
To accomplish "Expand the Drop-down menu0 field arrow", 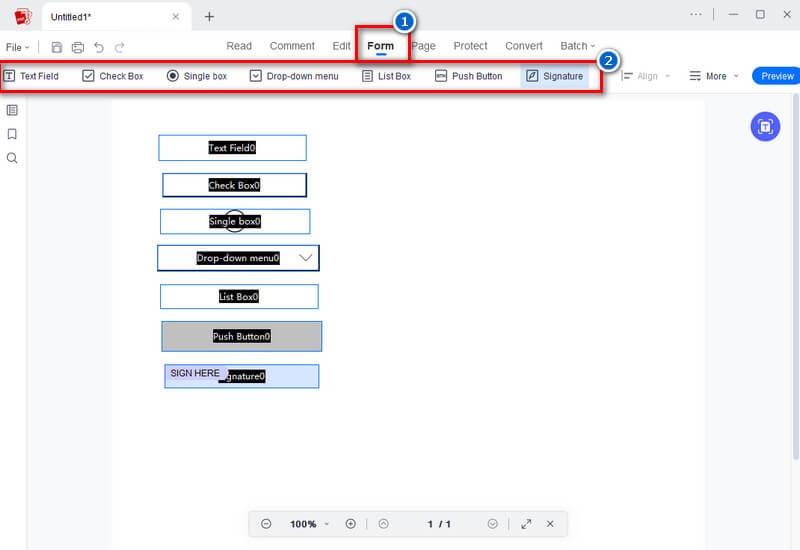I will click(x=305, y=258).
